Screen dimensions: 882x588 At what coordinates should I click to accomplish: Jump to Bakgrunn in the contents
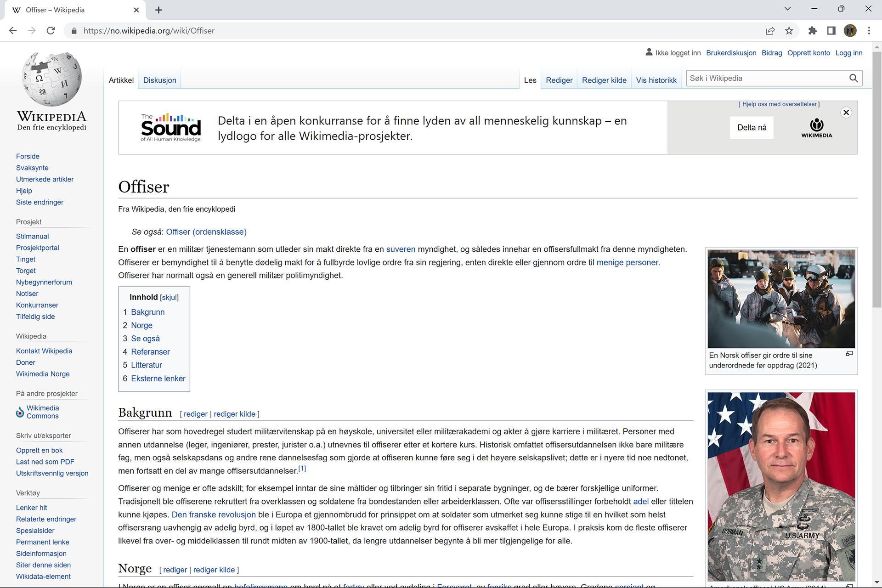tap(148, 312)
